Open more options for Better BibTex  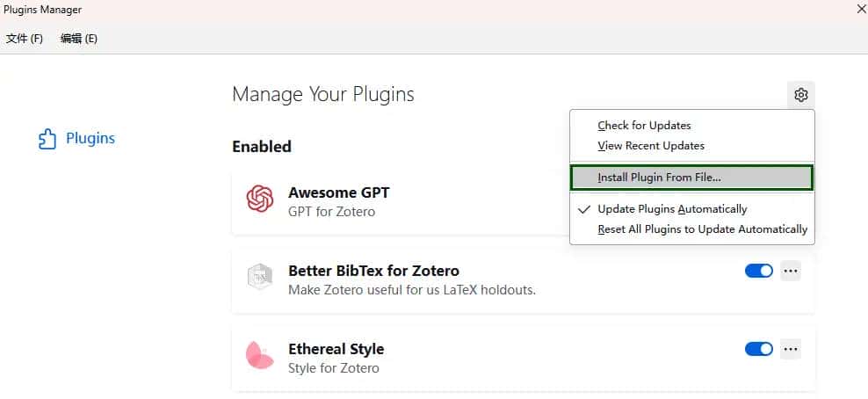tap(791, 271)
